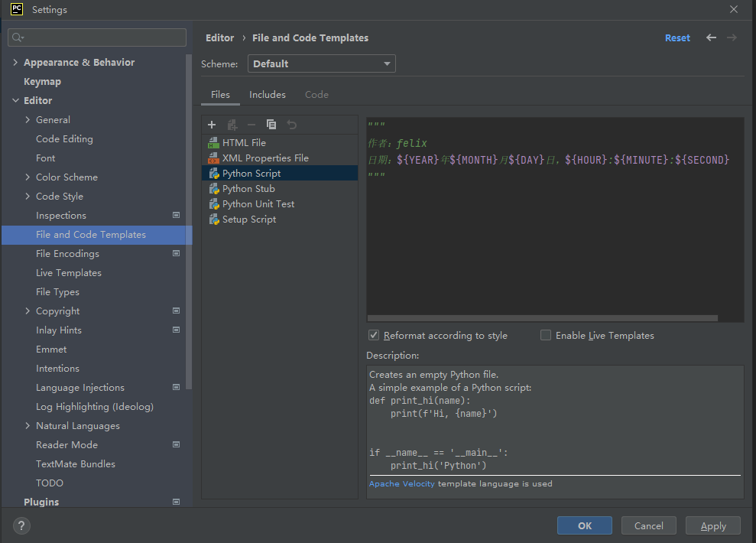Viewport: 756px width, 543px height.
Task: Open the Apache Velocity link
Action: point(401,483)
